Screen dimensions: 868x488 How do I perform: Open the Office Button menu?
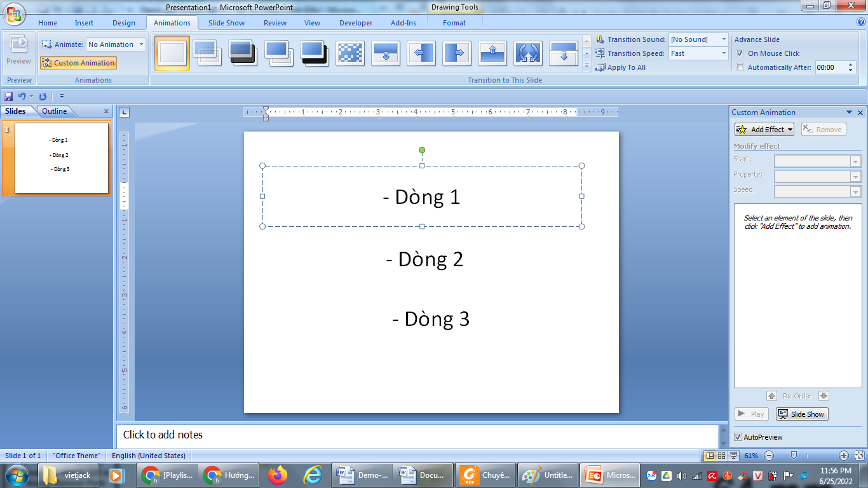point(15,15)
